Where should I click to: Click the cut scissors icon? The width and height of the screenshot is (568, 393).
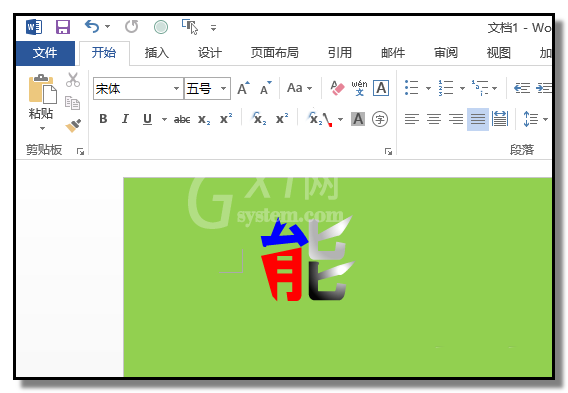click(x=73, y=80)
